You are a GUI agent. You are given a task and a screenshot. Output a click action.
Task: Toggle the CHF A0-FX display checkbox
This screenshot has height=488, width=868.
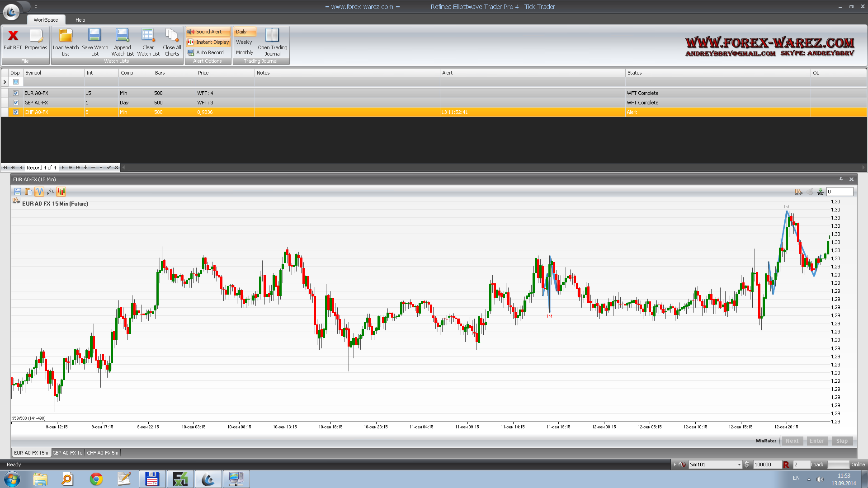[x=16, y=113]
